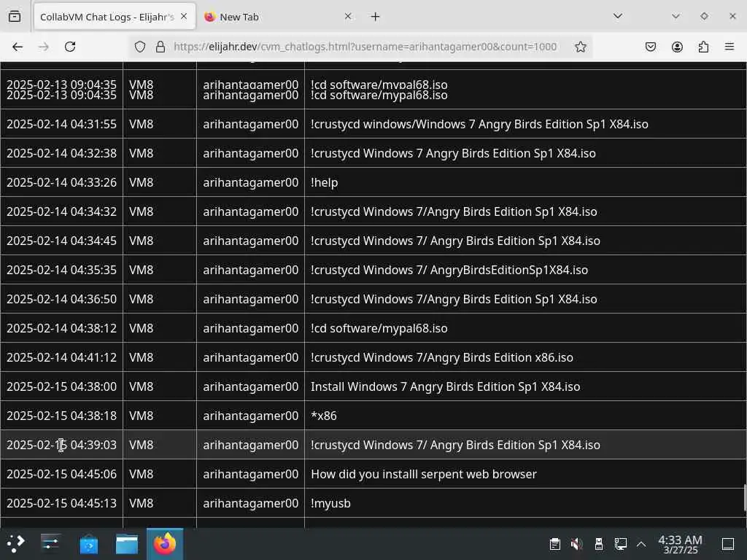Select timestamp 2025-02-14 04:36:50
Screen dimensions: 747x560
pos(61,299)
